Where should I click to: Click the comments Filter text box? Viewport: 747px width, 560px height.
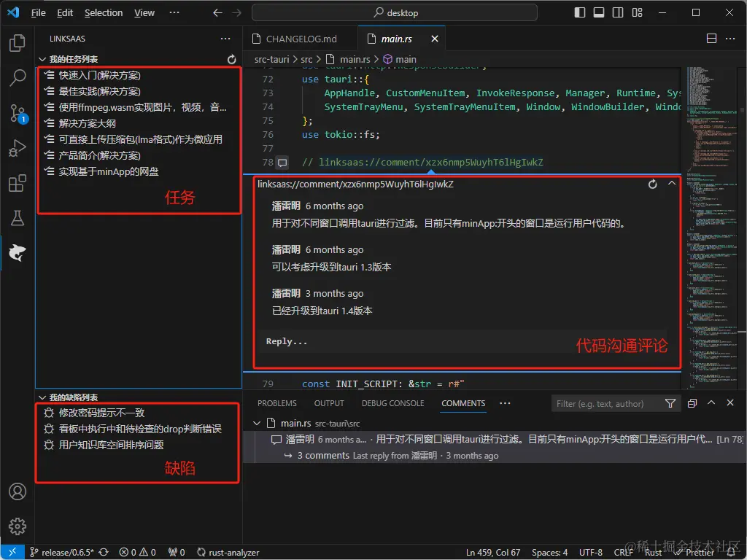(x=608, y=403)
